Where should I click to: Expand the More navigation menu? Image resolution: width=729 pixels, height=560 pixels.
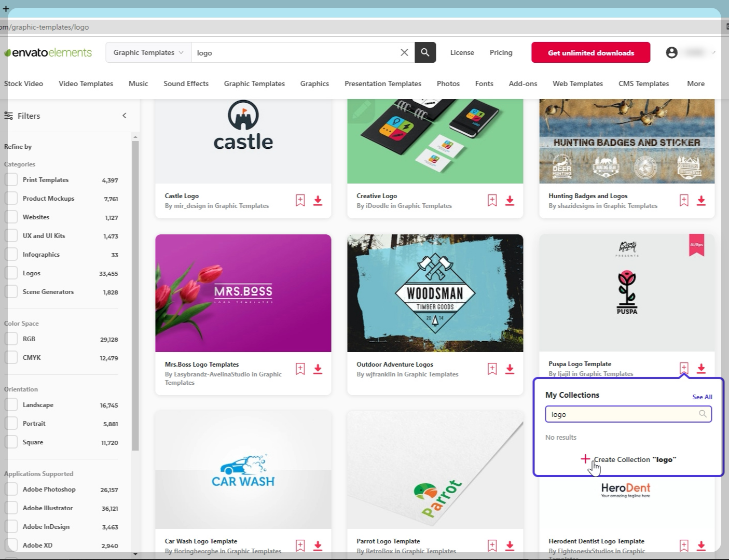click(696, 83)
